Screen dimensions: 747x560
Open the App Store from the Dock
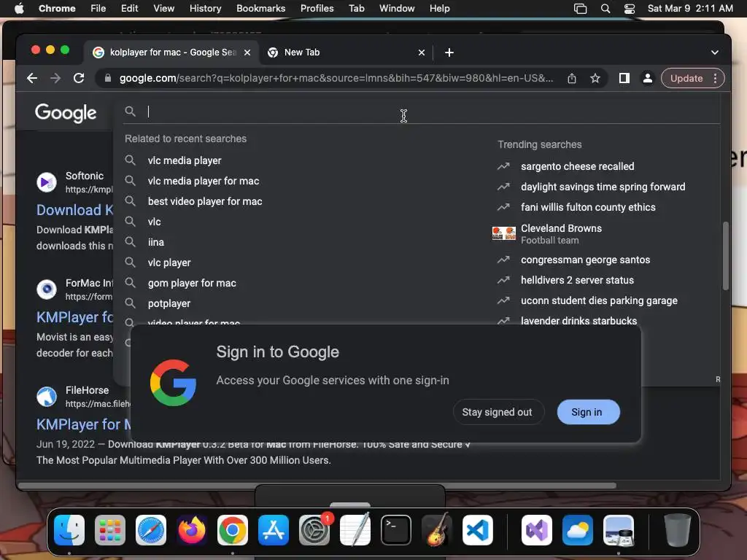tap(274, 530)
